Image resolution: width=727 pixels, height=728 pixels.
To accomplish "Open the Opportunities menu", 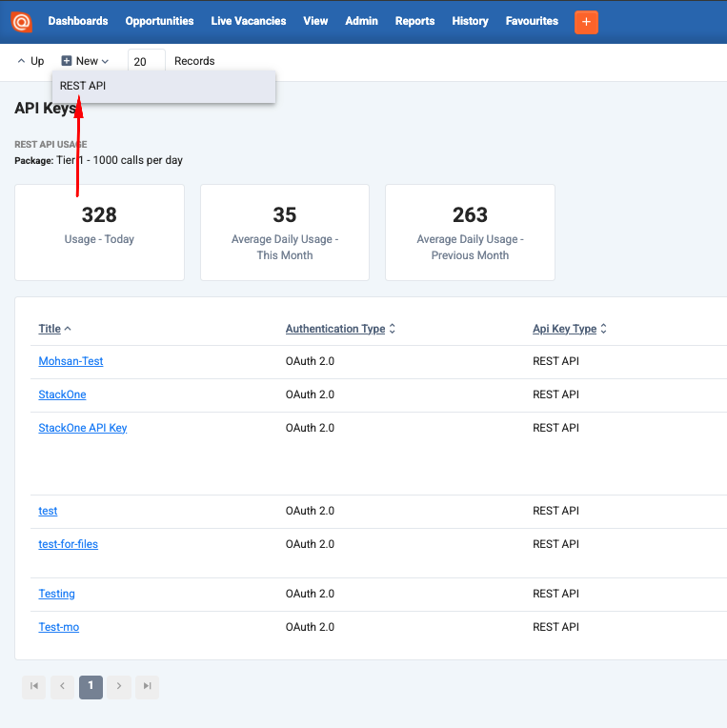I will pos(159,21).
